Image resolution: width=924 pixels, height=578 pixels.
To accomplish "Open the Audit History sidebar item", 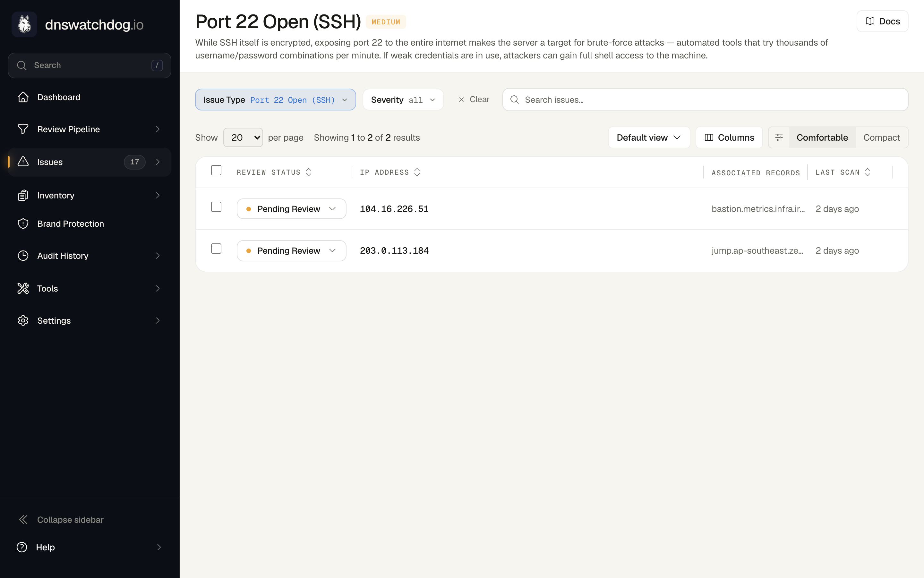I will pyautogui.click(x=89, y=256).
